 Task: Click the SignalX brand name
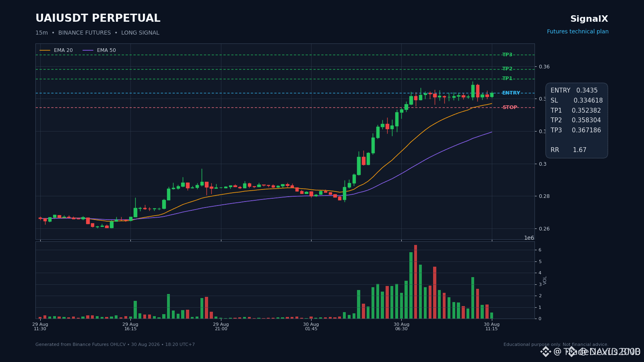pos(589,19)
